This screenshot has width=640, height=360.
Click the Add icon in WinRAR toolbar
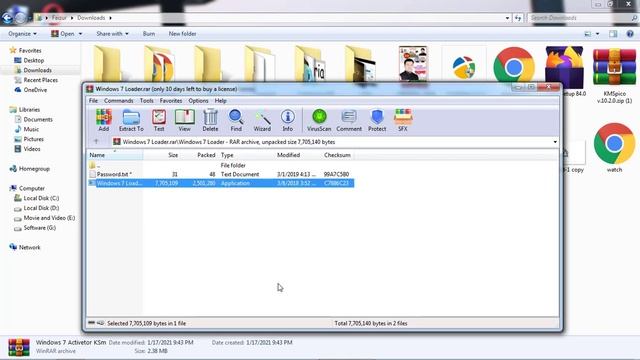(104, 120)
